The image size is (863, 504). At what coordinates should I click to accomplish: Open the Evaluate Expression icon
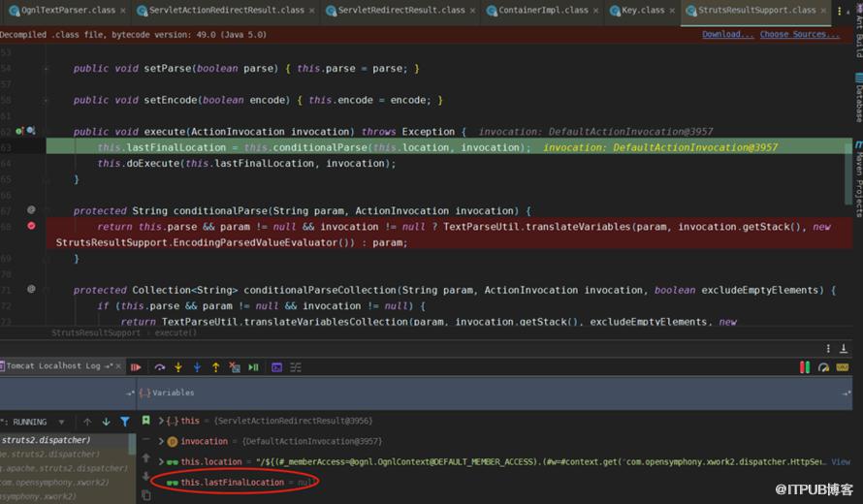[277, 367]
